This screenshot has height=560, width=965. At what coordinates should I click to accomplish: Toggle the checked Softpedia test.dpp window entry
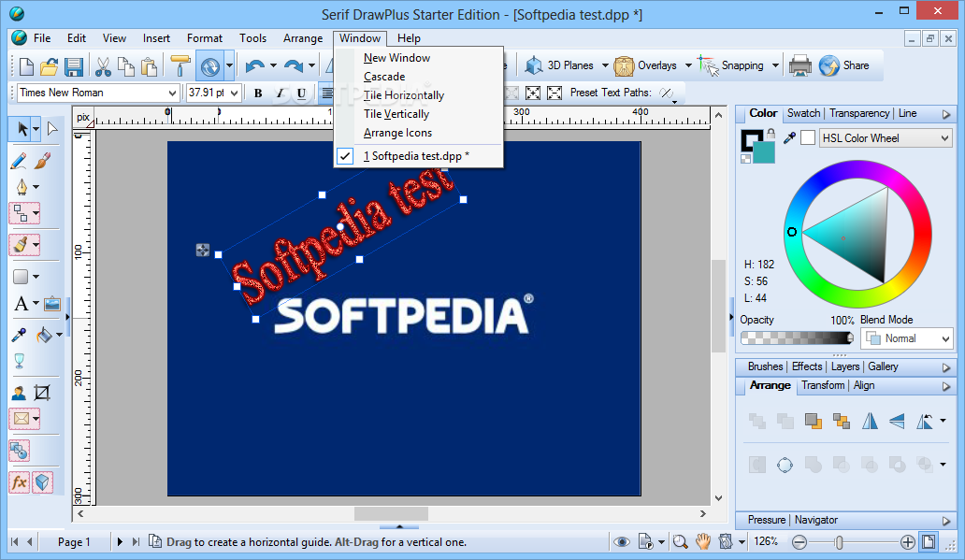pos(419,156)
